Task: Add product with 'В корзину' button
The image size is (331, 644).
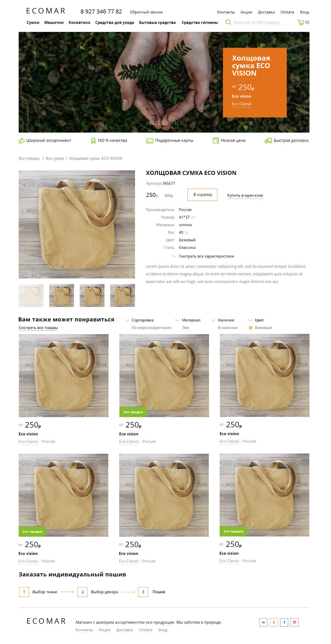Action: click(202, 195)
